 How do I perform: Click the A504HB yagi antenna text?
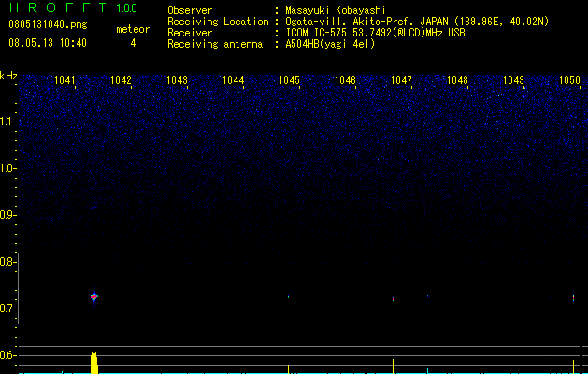(330, 44)
